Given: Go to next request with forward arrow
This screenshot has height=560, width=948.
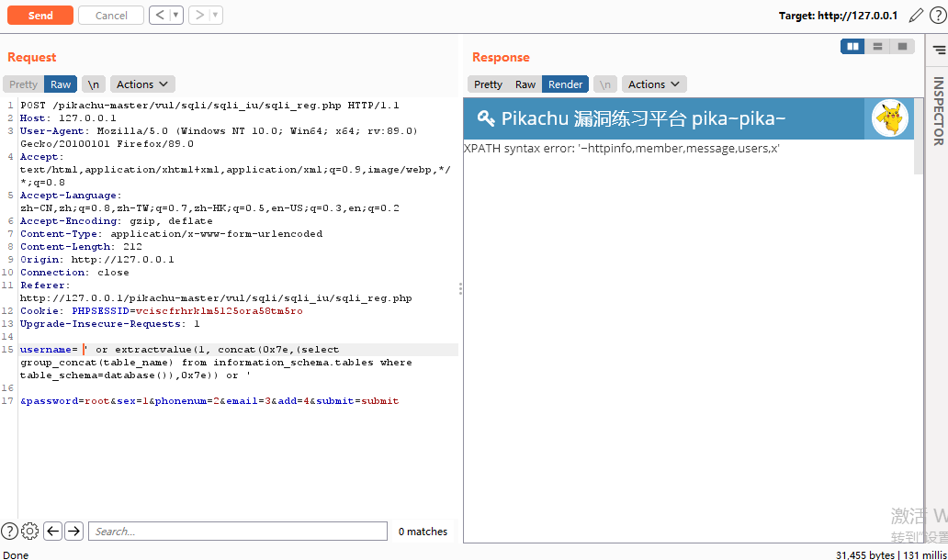Looking at the screenshot, I should (x=199, y=15).
